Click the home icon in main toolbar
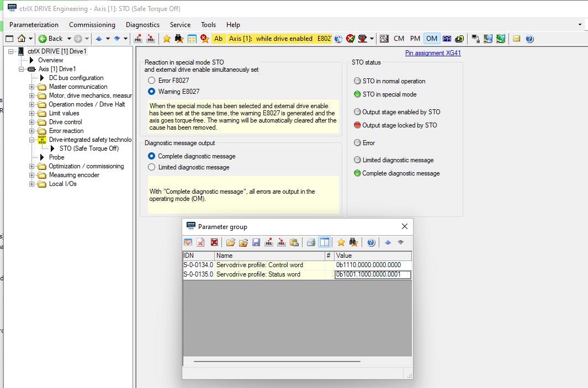 [x=22, y=39]
